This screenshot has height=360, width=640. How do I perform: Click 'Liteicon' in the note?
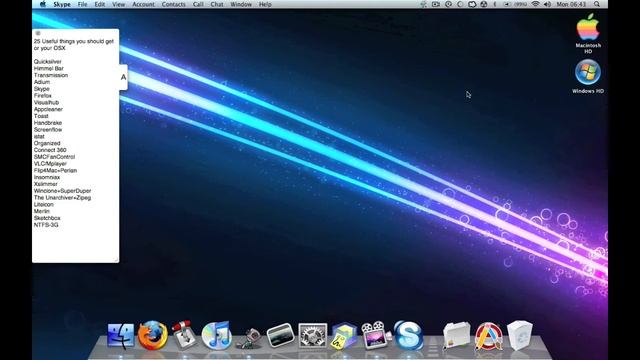point(44,204)
